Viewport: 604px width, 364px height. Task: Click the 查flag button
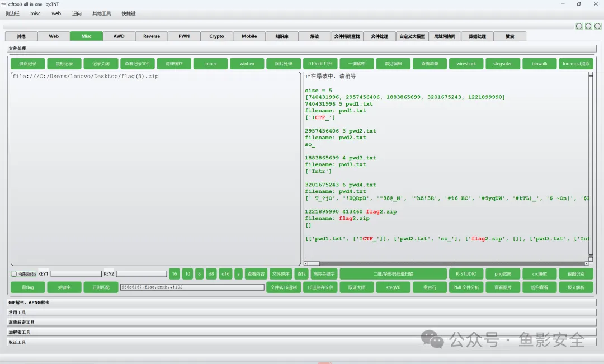tap(28, 287)
